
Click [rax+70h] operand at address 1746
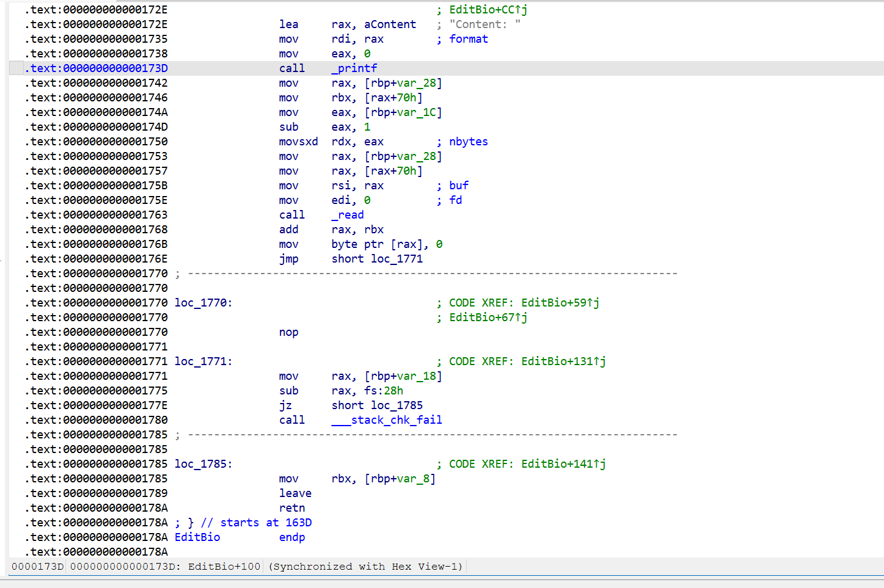[x=393, y=98]
